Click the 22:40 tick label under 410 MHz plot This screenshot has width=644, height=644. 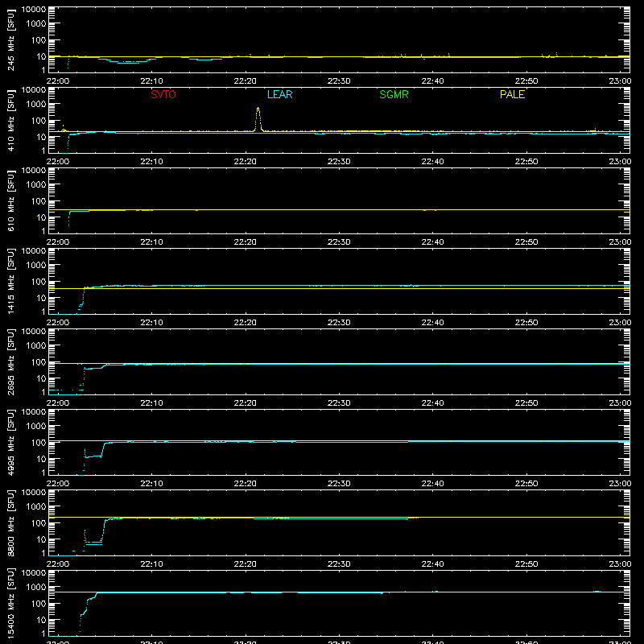(432, 162)
